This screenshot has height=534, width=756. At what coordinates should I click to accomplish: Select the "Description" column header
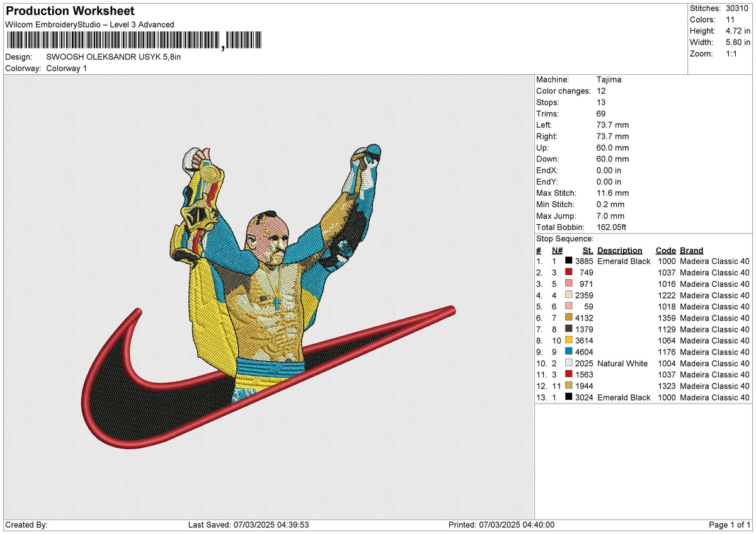(x=620, y=250)
